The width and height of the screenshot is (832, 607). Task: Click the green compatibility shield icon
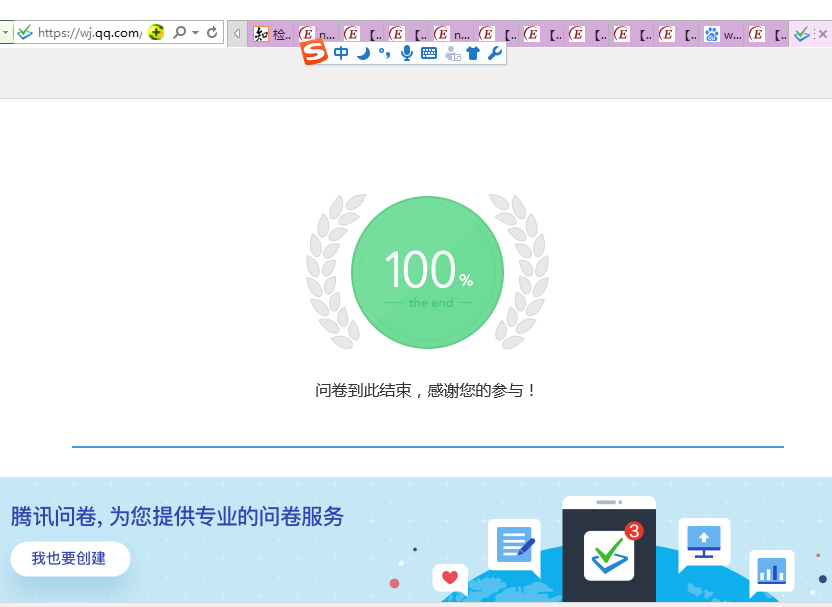pos(156,32)
